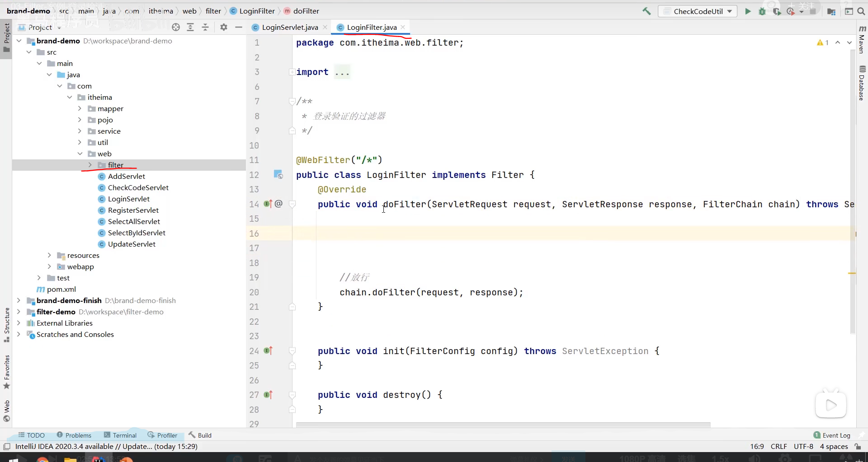
Task: Open Database tool window
Action: tap(862, 83)
